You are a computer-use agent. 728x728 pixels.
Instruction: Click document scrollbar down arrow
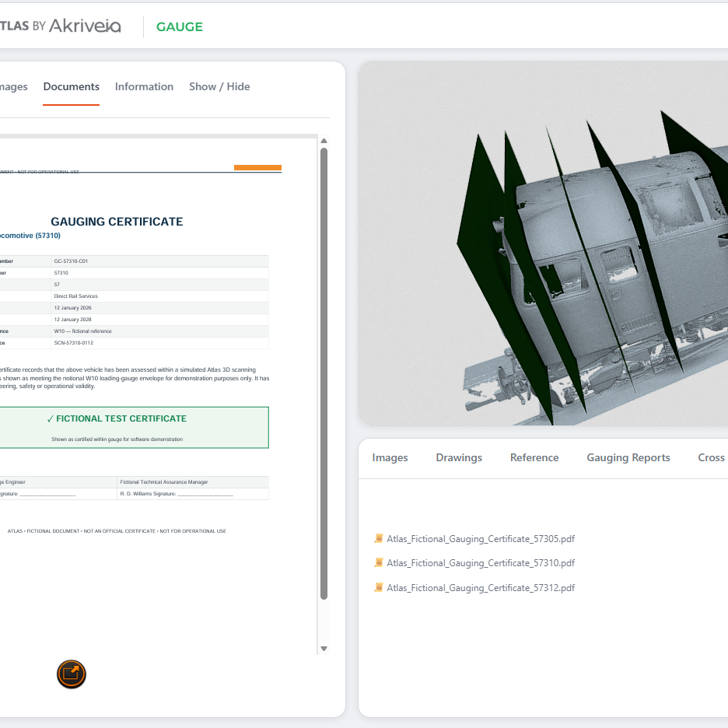pos(324,649)
